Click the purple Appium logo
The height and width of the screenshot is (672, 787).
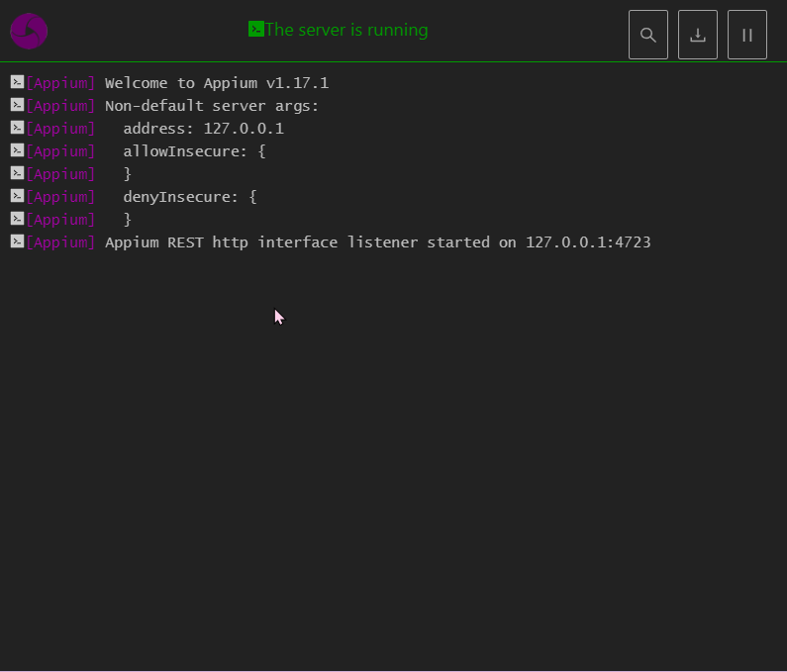29,31
